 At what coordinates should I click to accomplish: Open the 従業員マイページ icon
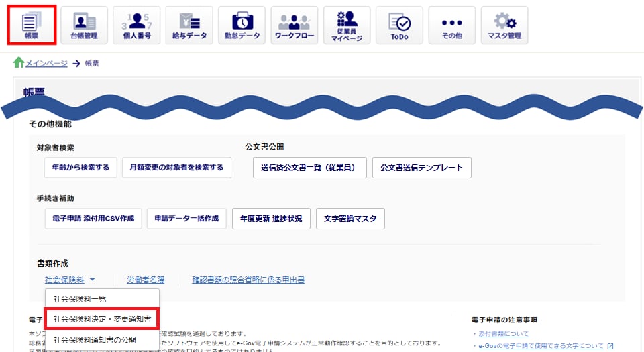pyautogui.click(x=346, y=25)
